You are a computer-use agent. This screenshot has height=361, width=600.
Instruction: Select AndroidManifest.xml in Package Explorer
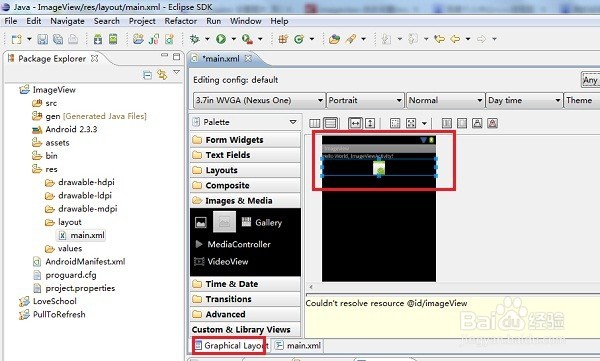click(x=80, y=262)
